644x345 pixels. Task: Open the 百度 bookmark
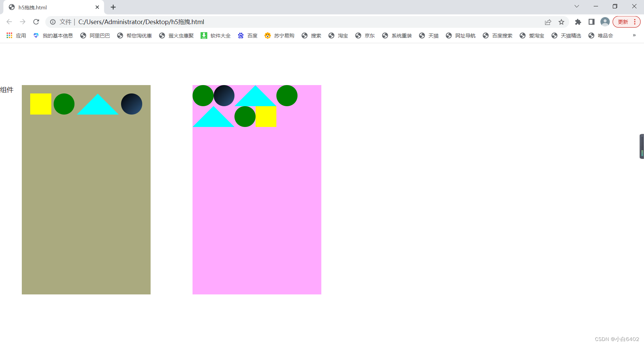[248, 36]
